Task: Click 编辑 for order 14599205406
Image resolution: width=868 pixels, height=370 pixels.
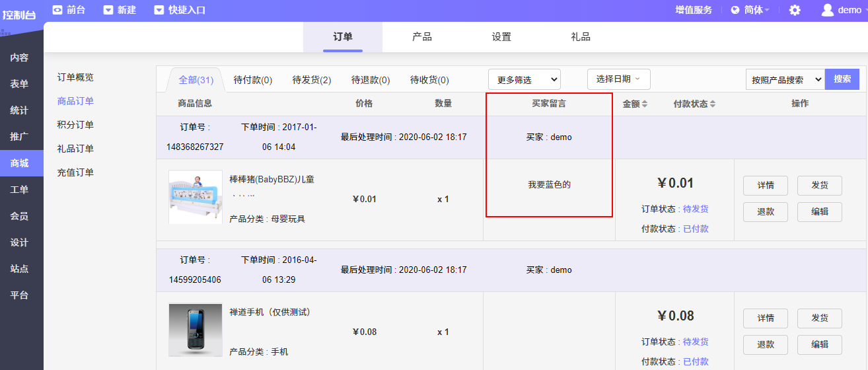Action: coord(820,345)
